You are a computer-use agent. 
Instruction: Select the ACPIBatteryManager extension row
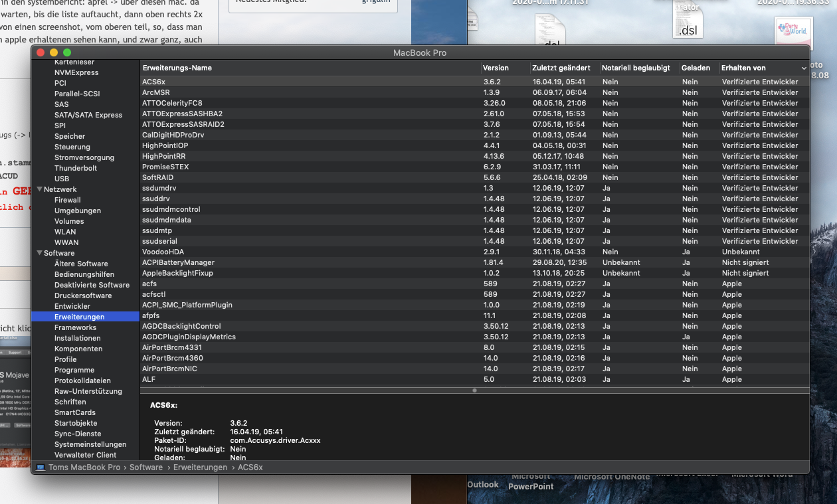tap(475, 262)
